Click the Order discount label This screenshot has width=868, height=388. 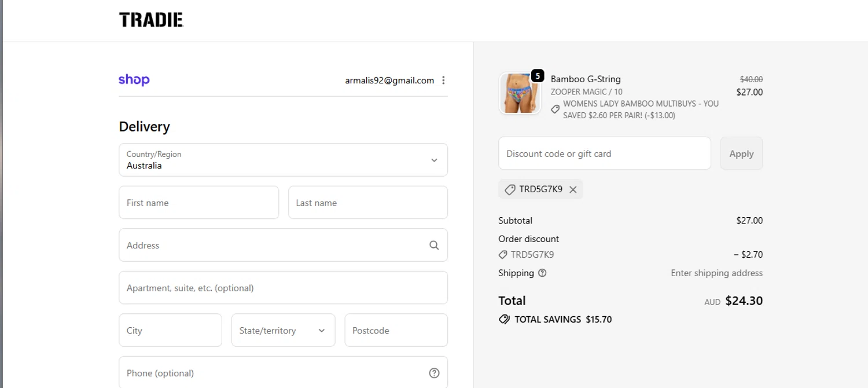click(528, 239)
